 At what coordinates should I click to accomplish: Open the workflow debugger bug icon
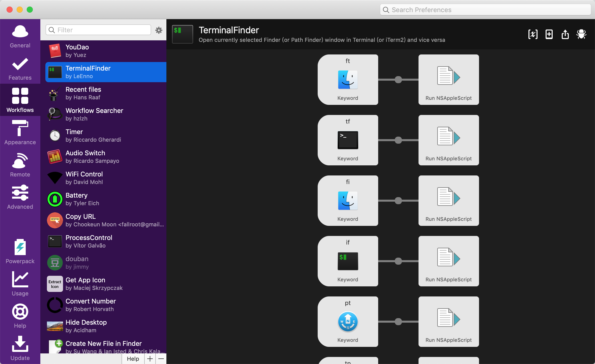coord(581,34)
